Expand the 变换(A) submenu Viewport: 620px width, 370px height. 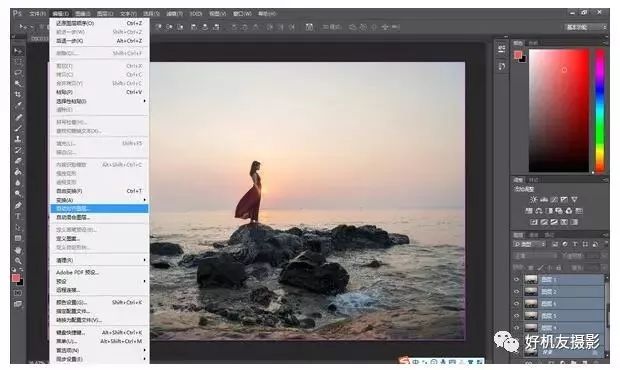[99, 200]
